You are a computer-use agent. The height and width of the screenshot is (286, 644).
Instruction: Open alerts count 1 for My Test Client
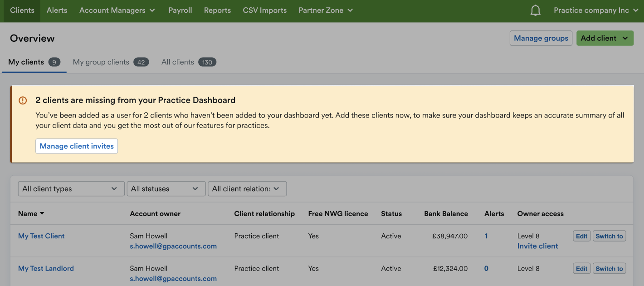click(x=486, y=236)
